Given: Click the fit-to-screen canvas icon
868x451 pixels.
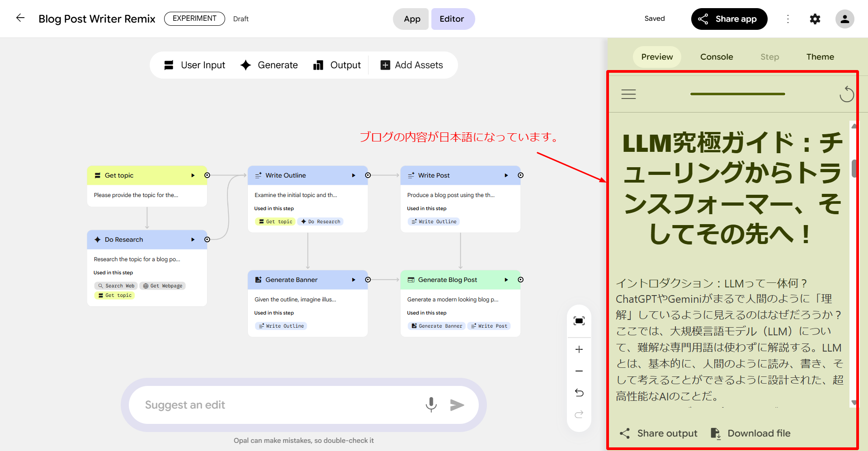Looking at the screenshot, I should pyautogui.click(x=579, y=321).
